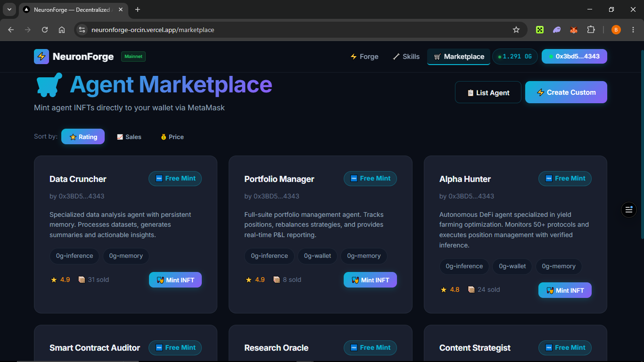
Task: Click the 1.291 0G balance pill
Action: pos(515,57)
